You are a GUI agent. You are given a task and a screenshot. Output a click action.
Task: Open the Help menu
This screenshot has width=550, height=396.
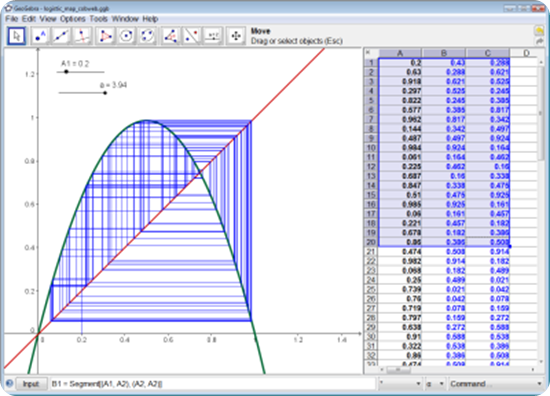(150, 19)
